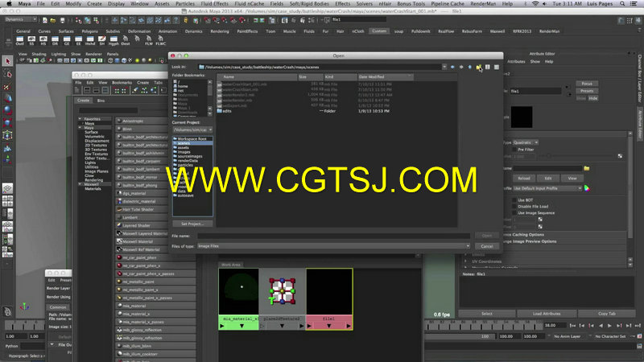The image size is (644, 362).
Task: Open the Files of type Image Files dropdown
Action: tap(333, 246)
